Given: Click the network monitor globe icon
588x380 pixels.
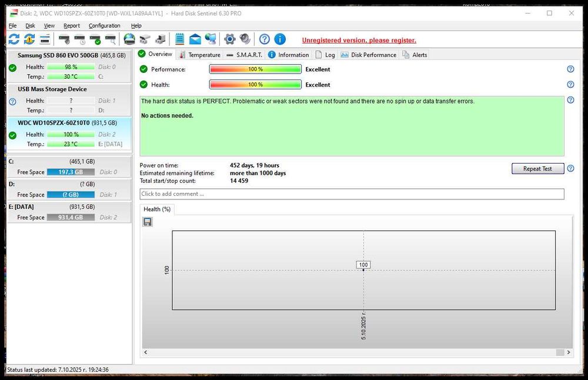Looking at the screenshot, I should pyautogui.click(x=211, y=39).
